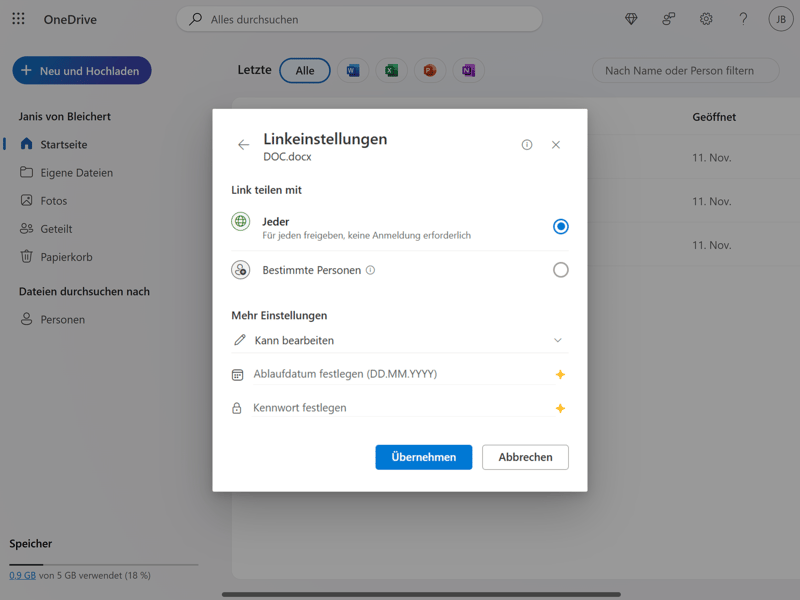Go to Papierkorb in sidebar
Viewport: 800px width, 600px height.
point(66,257)
